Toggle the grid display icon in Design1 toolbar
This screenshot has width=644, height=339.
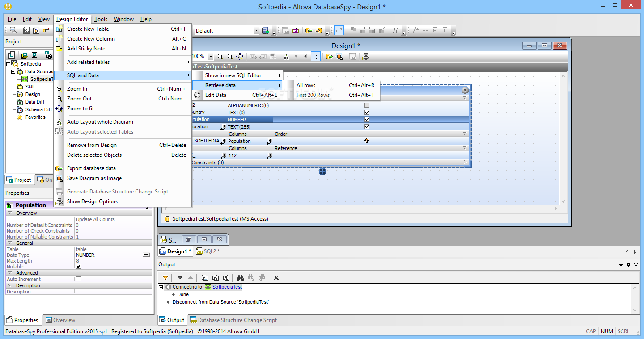(316, 56)
